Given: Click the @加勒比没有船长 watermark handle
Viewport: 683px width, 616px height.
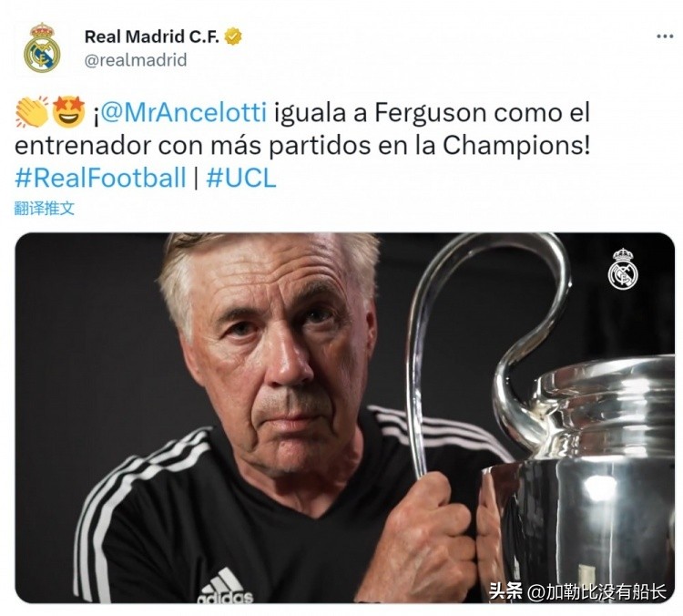Looking at the screenshot, I should pyautogui.click(x=597, y=591).
